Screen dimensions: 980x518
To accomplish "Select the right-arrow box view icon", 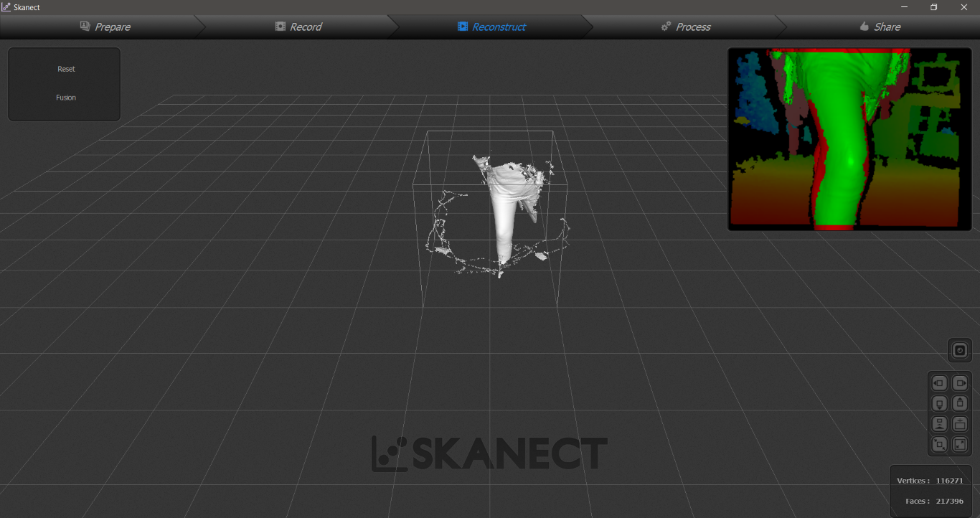I will tap(960, 383).
